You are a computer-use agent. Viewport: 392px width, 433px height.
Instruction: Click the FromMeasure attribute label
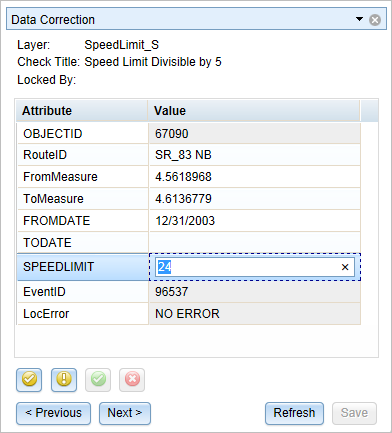[x=60, y=177]
